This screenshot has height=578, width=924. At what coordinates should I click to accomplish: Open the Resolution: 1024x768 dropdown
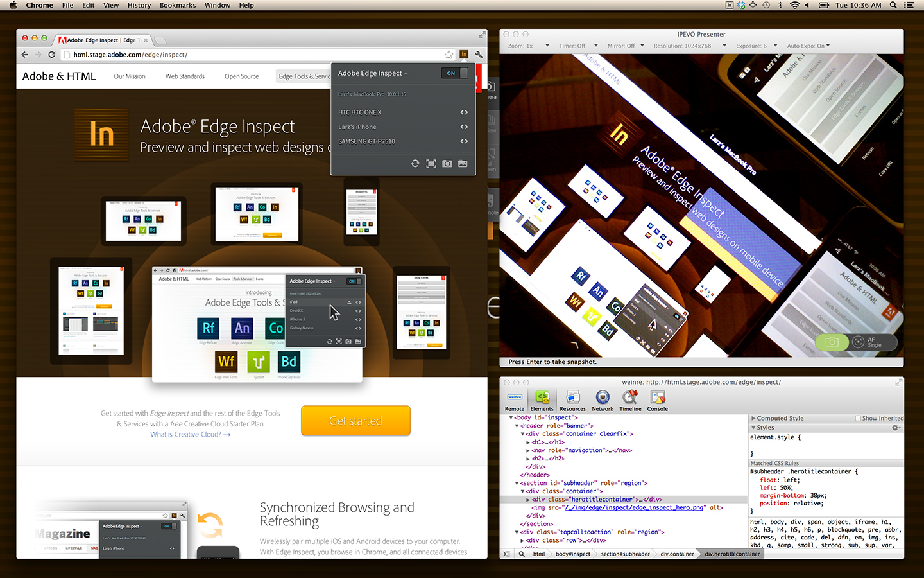[690, 46]
